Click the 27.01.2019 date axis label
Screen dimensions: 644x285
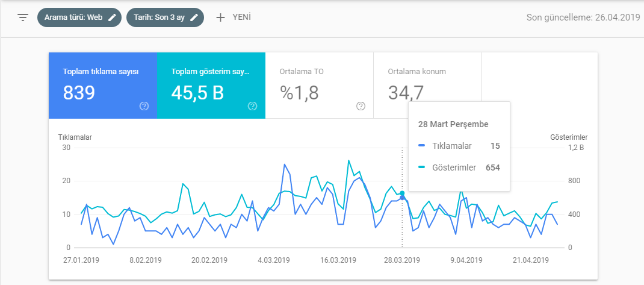(81, 260)
